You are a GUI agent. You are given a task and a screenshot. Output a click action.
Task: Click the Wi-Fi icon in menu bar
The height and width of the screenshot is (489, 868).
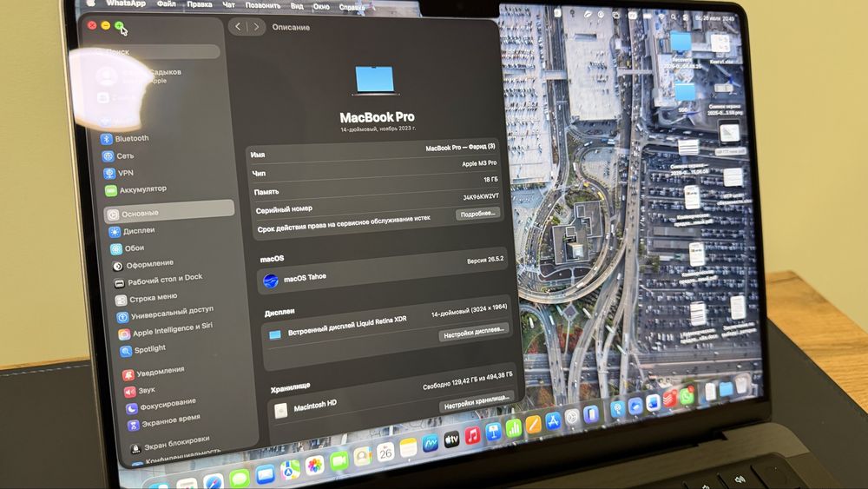[661, 17]
